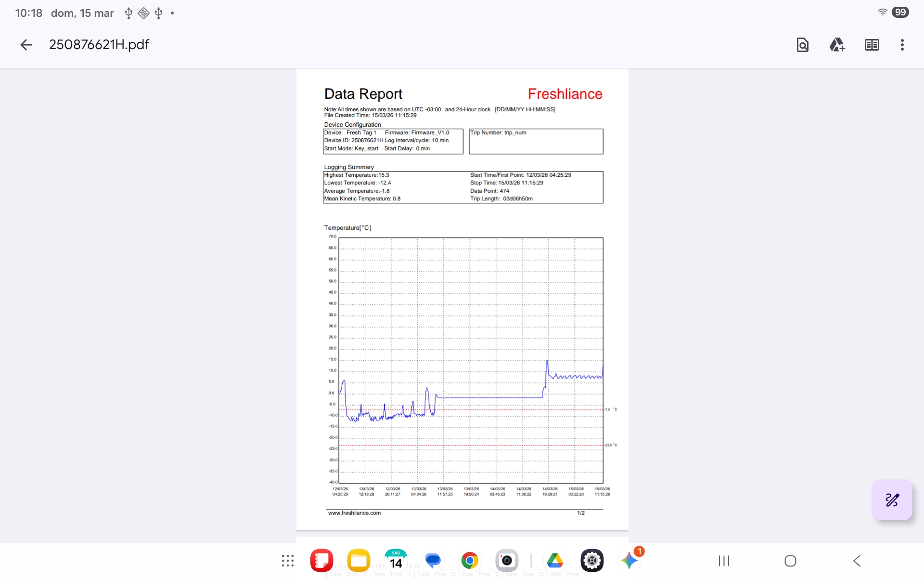Tap the system back chevron button

click(857, 561)
